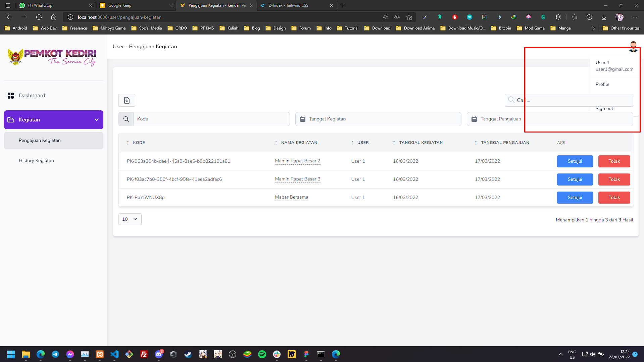Open the Mamin Rapat Besar 2 link

click(297, 161)
